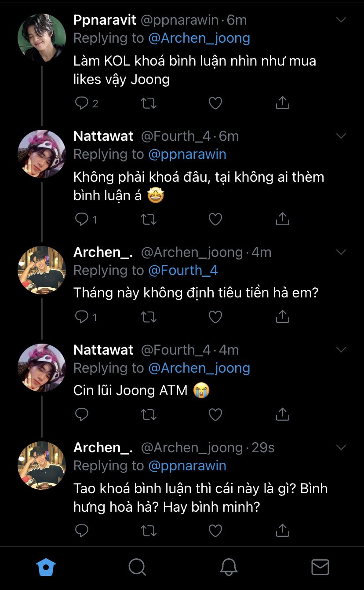Like Archen's 'Tháng này' tweet

coord(215,317)
